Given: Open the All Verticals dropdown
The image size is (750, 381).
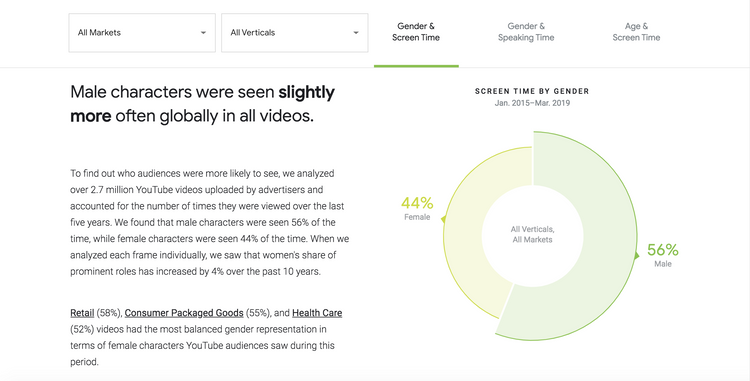Looking at the screenshot, I should (295, 33).
